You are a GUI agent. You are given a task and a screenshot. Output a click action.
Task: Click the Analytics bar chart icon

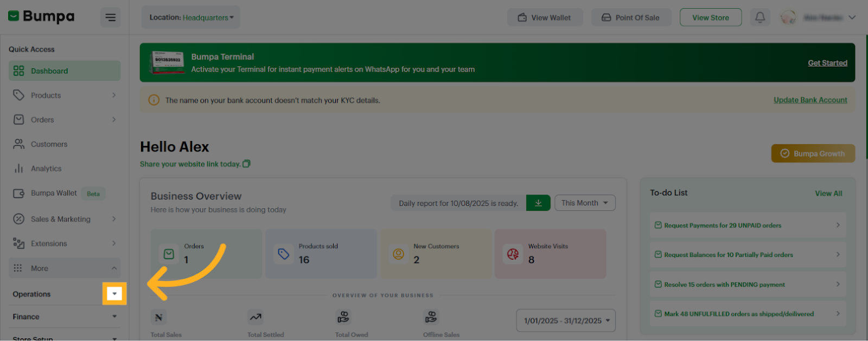click(x=19, y=169)
